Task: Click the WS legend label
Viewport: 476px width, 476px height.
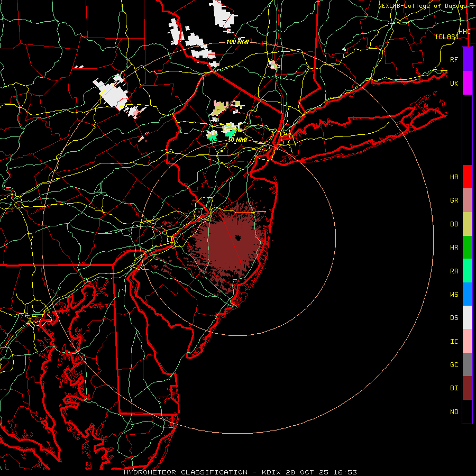Action: (454, 295)
